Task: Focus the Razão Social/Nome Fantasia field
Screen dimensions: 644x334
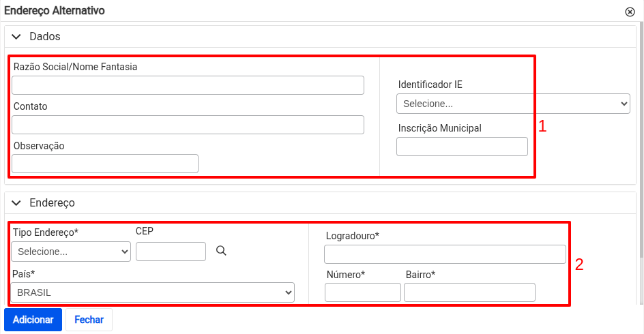Action: pyautogui.click(x=188, y=85)
